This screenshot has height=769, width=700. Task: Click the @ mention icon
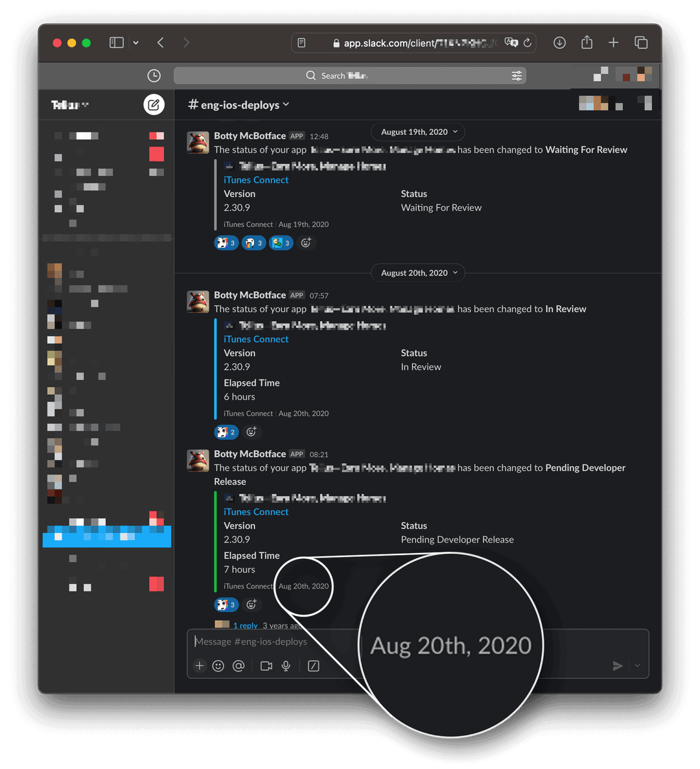coord(239,665)
